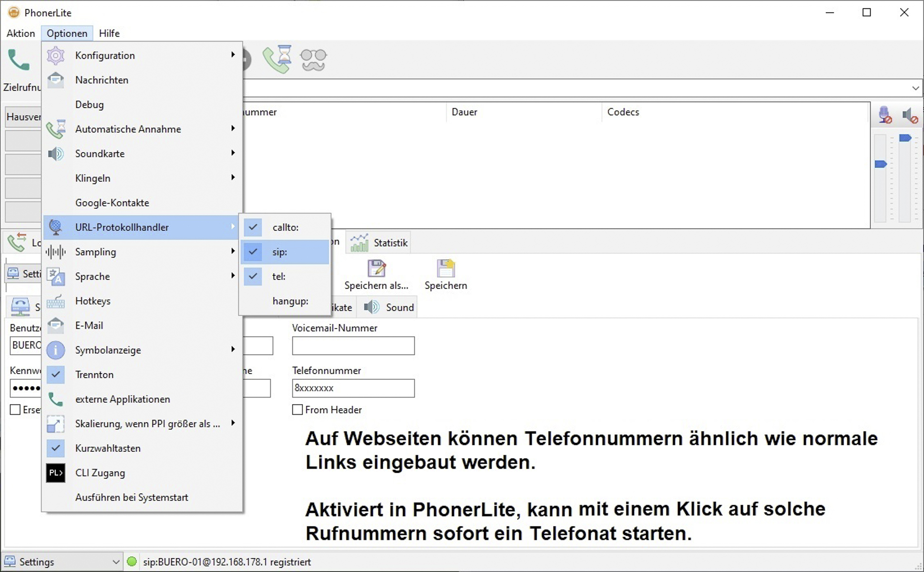Check the From Header checkbox
The width and height of the screenshot is (924, 572).
click(298, 410)
